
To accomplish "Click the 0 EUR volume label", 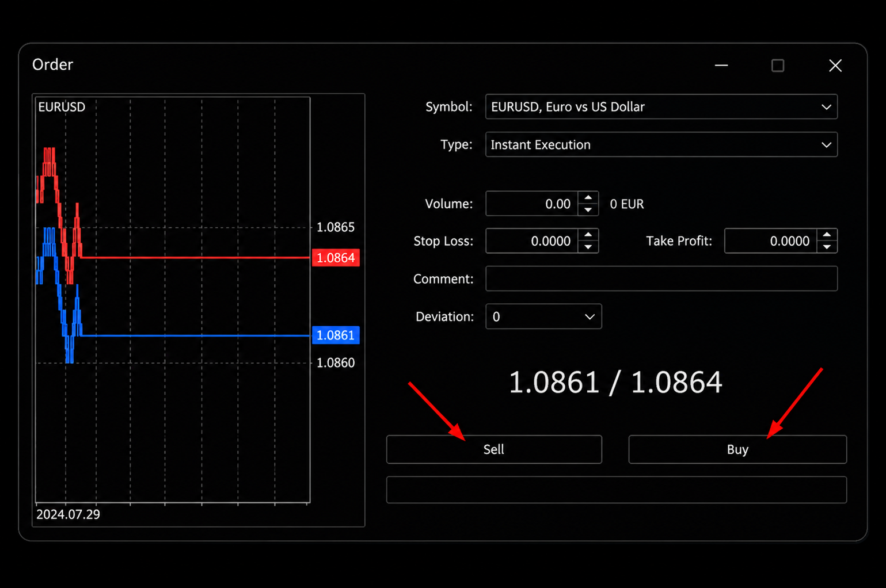I will point(627,204).
